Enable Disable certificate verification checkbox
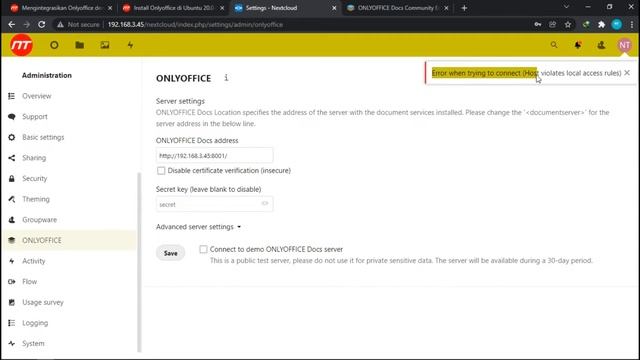 (x=161, y=171)
